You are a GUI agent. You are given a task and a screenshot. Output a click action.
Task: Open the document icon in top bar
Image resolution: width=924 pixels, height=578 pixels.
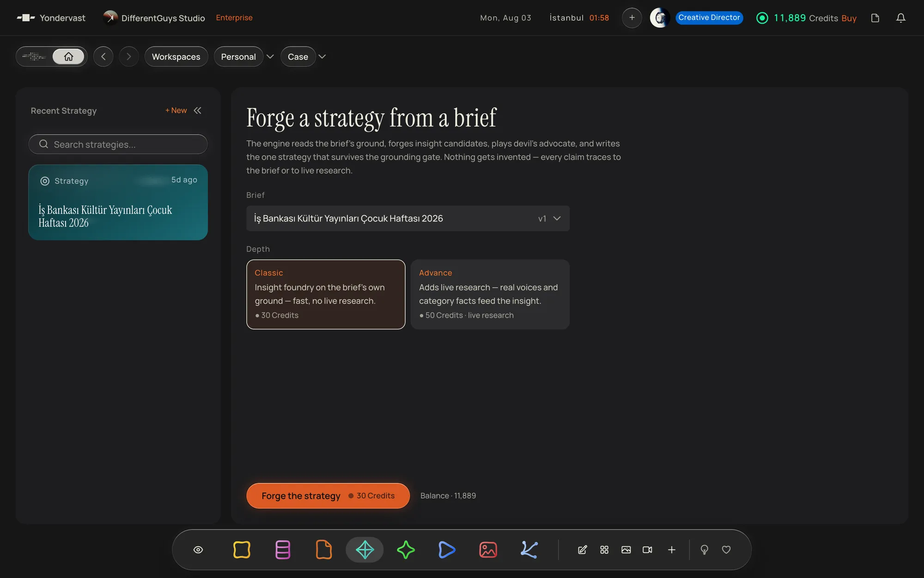click(875, 18)
